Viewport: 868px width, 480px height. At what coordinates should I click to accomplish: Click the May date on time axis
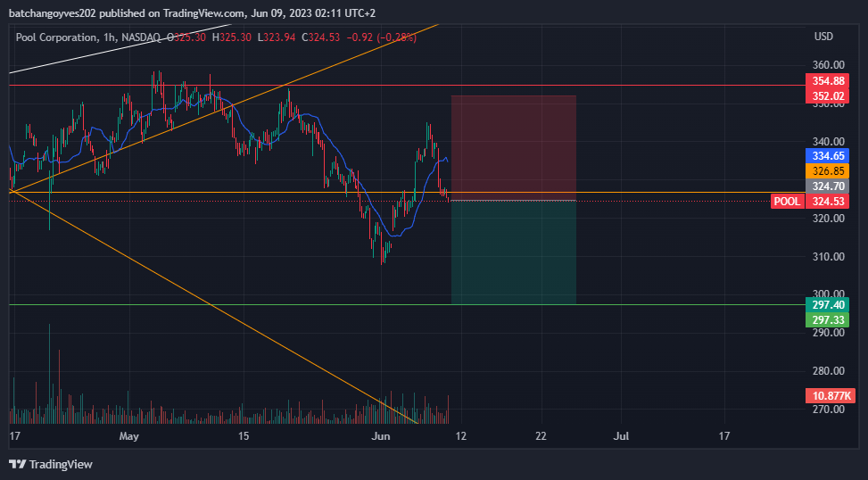tap(129, 436)
